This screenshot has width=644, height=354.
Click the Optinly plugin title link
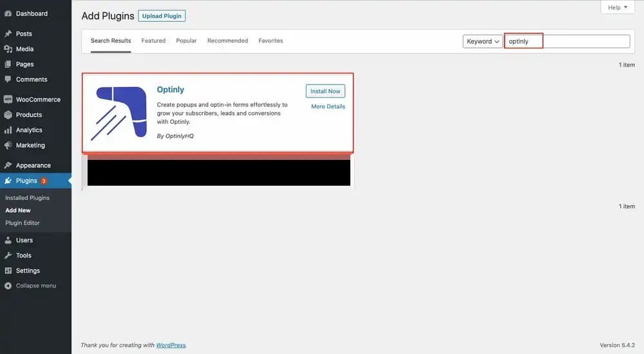click(171, 90)
